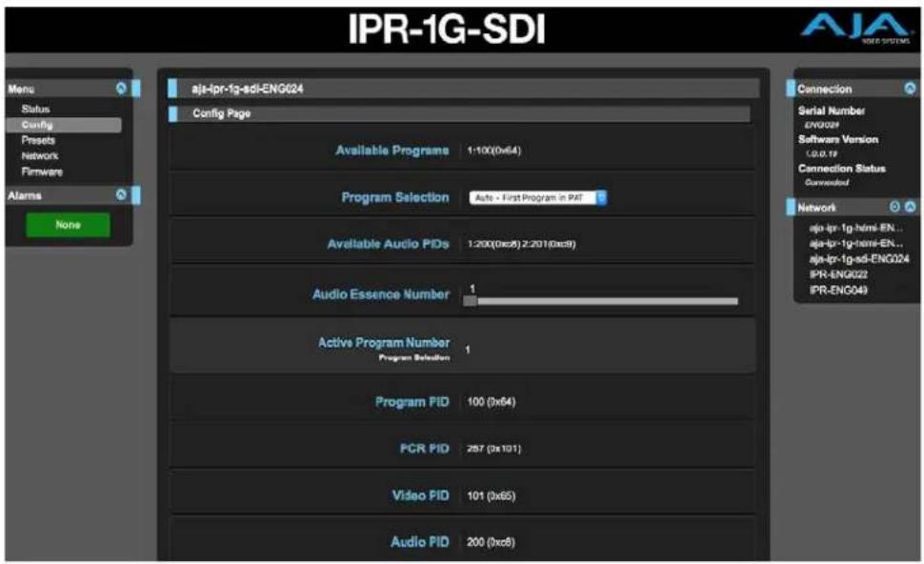Viewport: 924px width, 564px height.
Task: Click the Video PID value 101 (0x65)
Action: point(491,495)
